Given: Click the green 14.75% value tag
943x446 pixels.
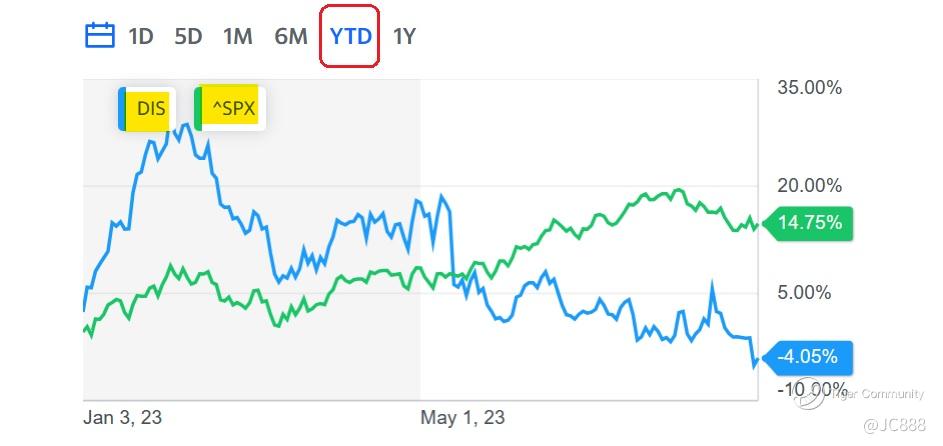Looking at the screenshot, I should point(808,223).
